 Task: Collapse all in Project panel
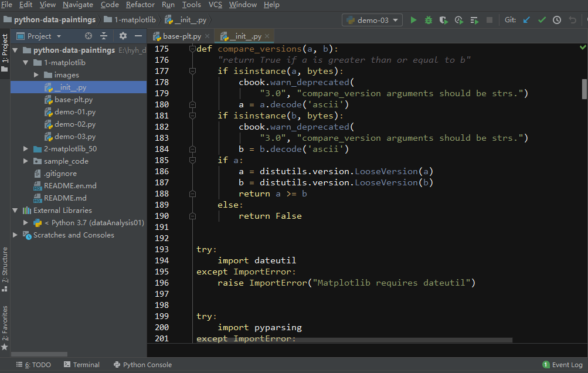104,36
